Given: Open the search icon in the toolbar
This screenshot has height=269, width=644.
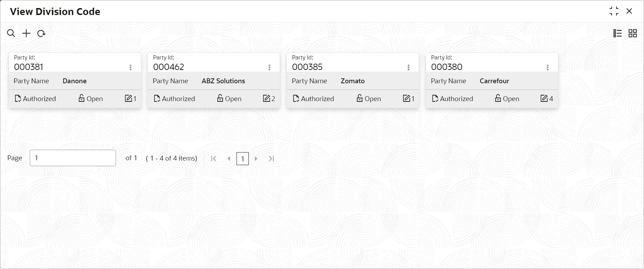Looking at the screenshot, I should pyautogui.click(x=11, y=33).
